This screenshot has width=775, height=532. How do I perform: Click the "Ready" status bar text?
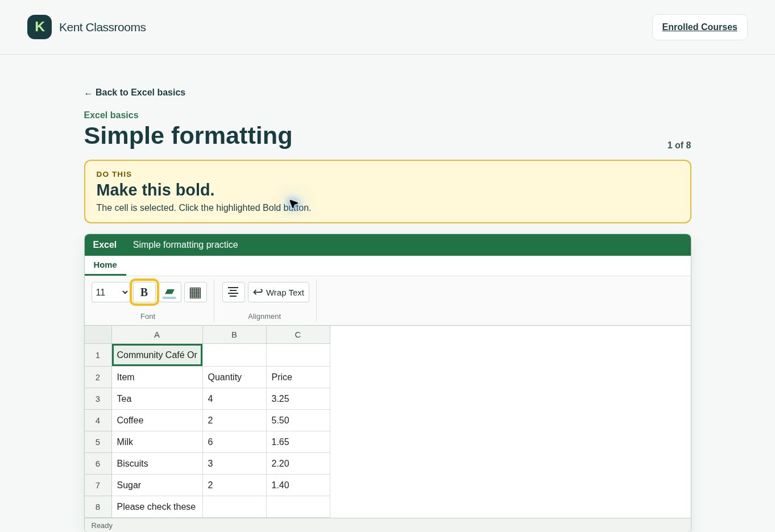102,526
